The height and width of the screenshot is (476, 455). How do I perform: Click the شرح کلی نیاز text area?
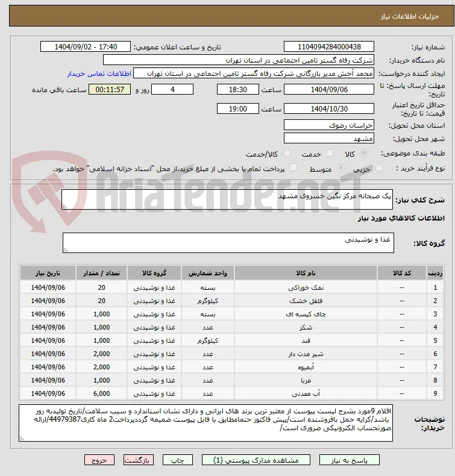(x=227, y=199)
